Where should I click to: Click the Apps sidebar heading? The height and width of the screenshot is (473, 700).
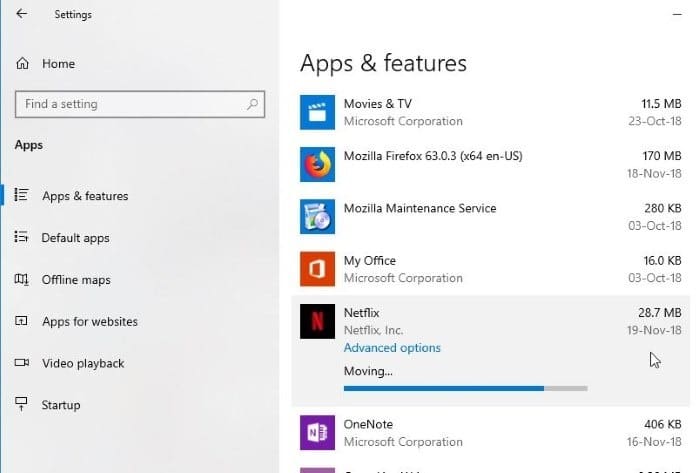pos(29,145)
